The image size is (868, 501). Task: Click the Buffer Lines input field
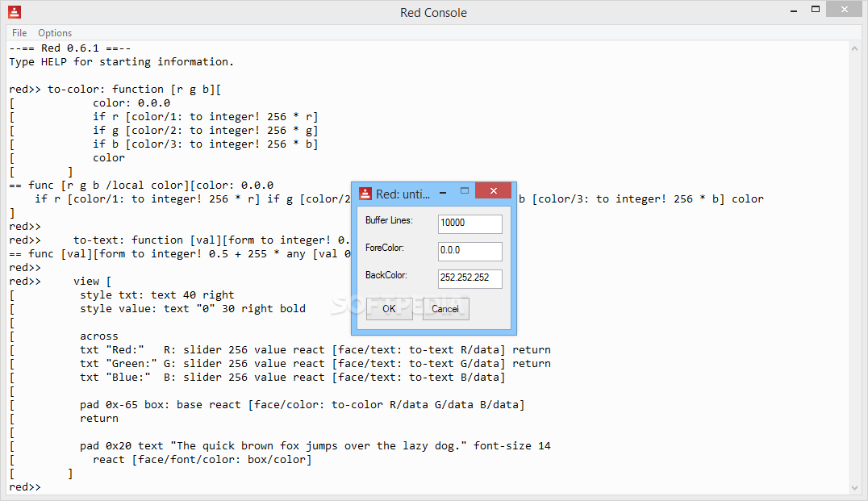click(470, 223)
